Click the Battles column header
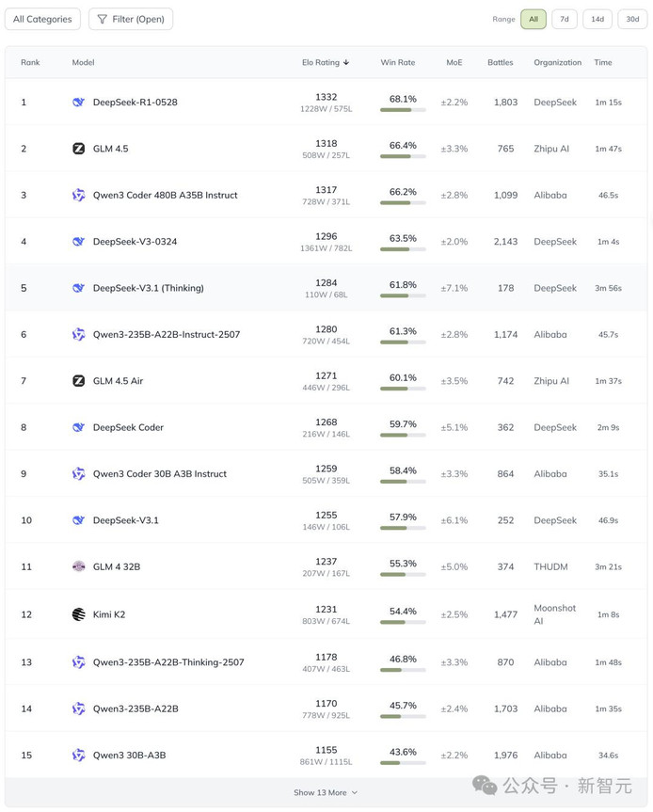 pyautogui.click(x=501, y=63)
